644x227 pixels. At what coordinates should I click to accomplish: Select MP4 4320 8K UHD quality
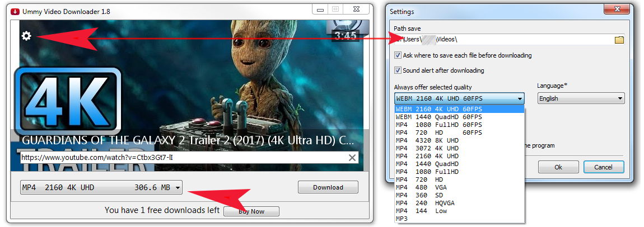coord(428,140)
